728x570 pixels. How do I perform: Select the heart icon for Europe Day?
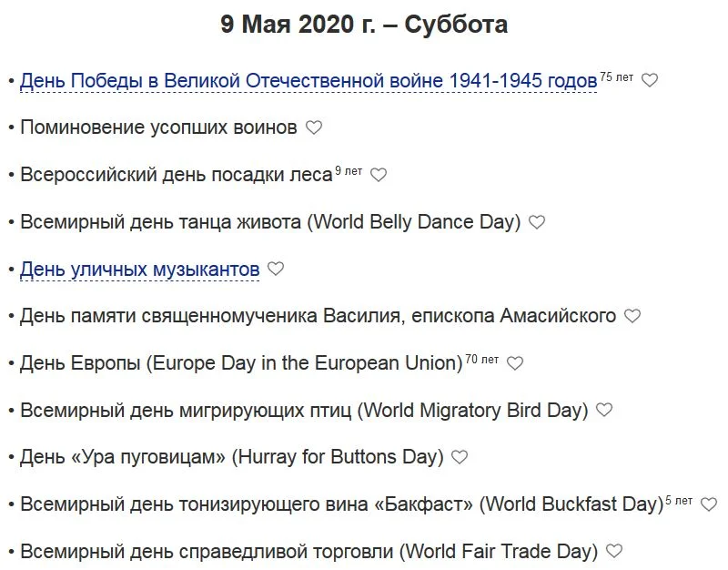click(517, 364)
